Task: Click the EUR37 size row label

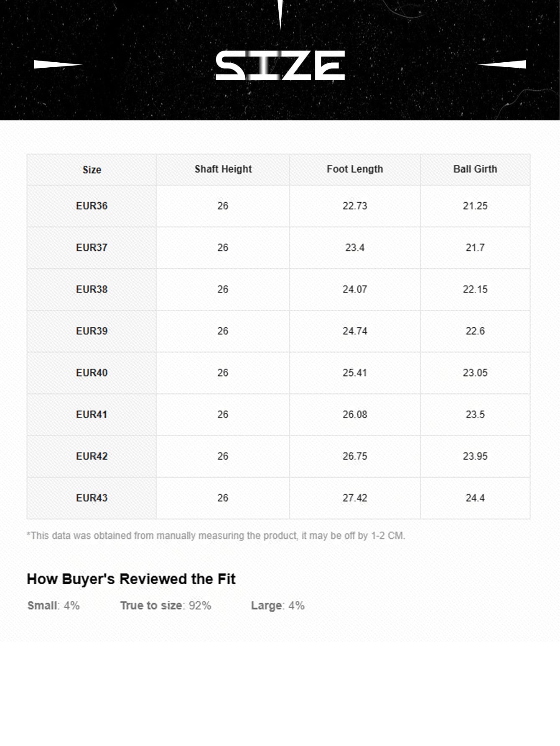Action: pyautogui.click(x=92, y=248)
